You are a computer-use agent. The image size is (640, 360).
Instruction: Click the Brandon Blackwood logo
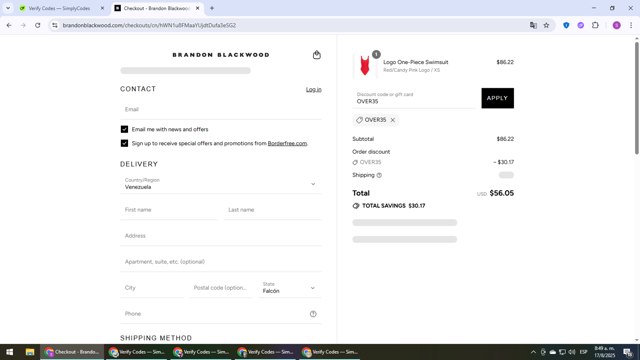point(221,55)
